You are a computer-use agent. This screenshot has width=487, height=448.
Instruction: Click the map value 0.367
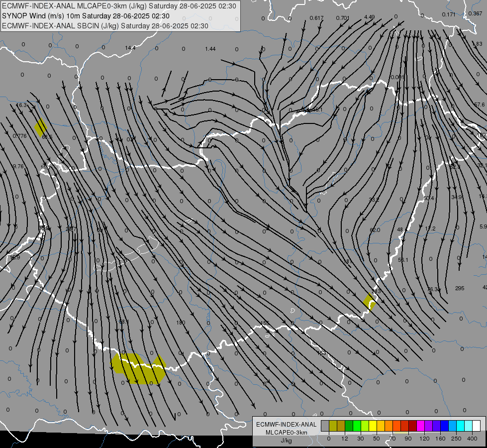475,13
